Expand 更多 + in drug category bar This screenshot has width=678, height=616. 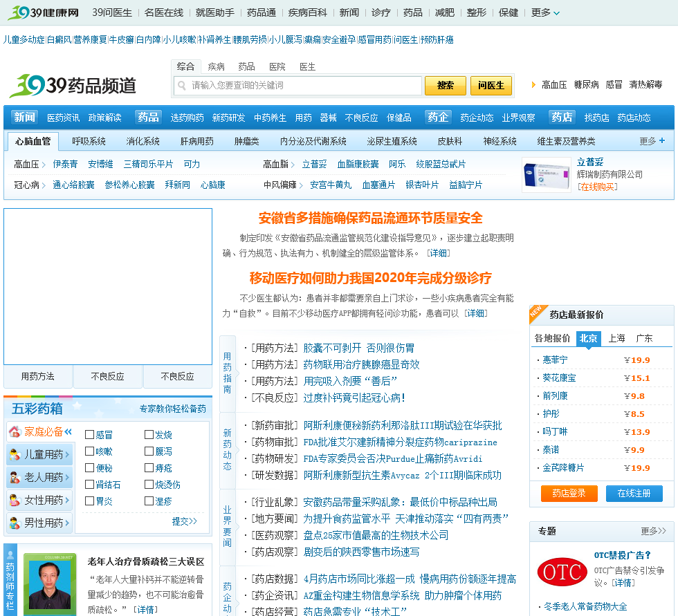point(652,141)
